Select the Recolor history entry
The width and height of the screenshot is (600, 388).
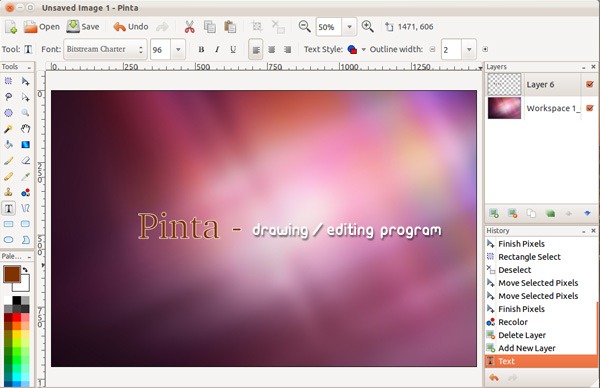[x=541, y=322]
